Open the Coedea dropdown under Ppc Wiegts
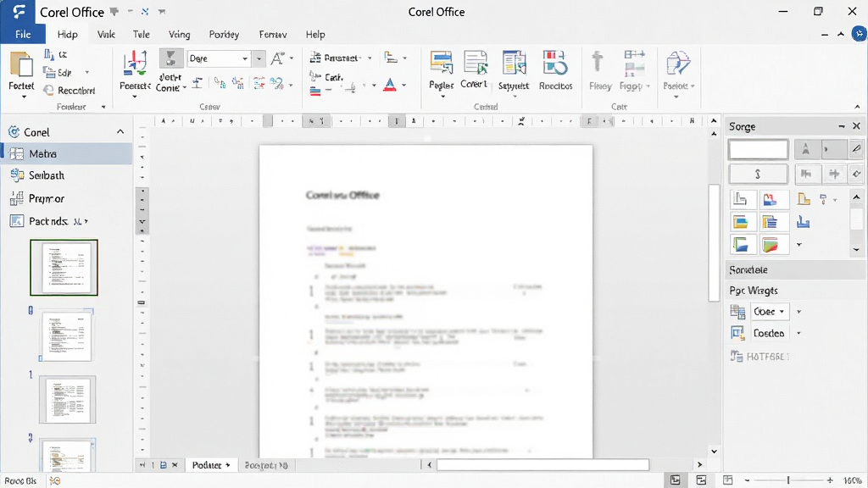Viewport: 868px width, 488px height. 768,333
